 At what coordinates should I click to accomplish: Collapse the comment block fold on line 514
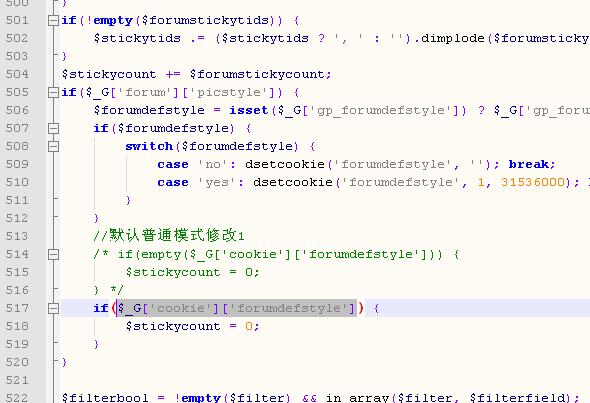point(53,255)
